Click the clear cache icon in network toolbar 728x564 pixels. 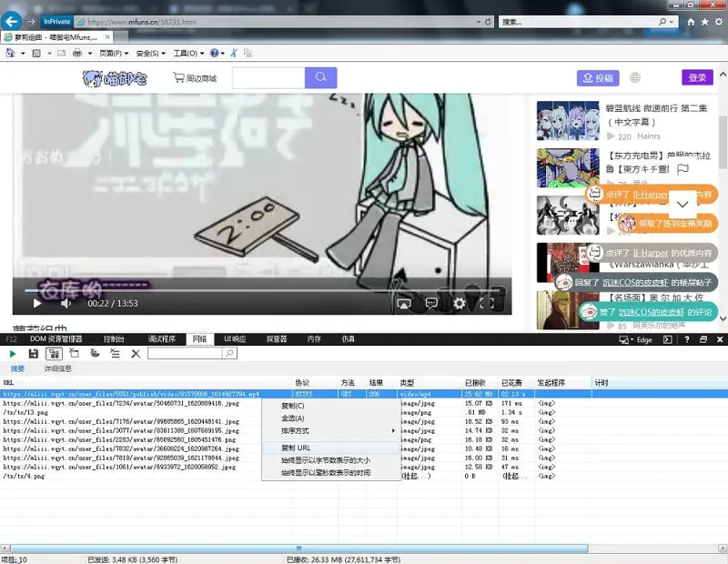click(x=75, y=354)
